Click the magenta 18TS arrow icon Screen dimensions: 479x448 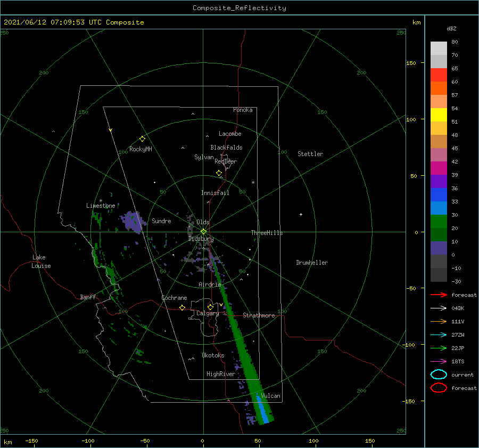(x=439, y=362)
